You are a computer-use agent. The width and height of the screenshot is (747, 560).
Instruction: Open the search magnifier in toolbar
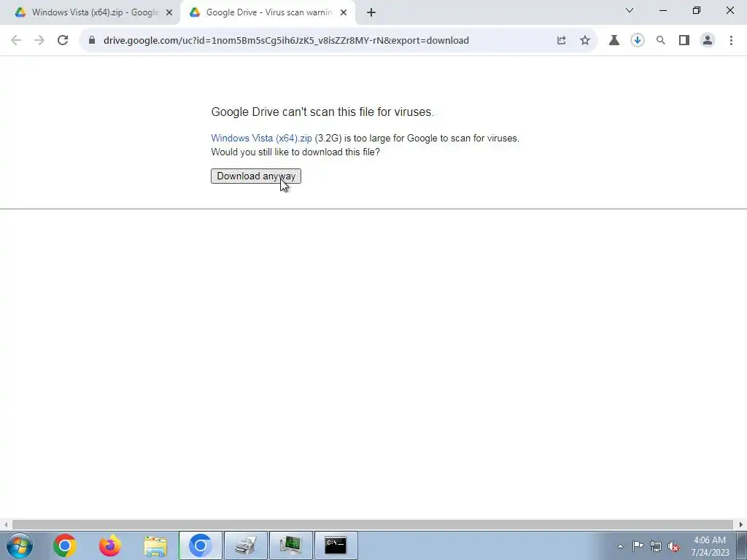coord(661,41)
